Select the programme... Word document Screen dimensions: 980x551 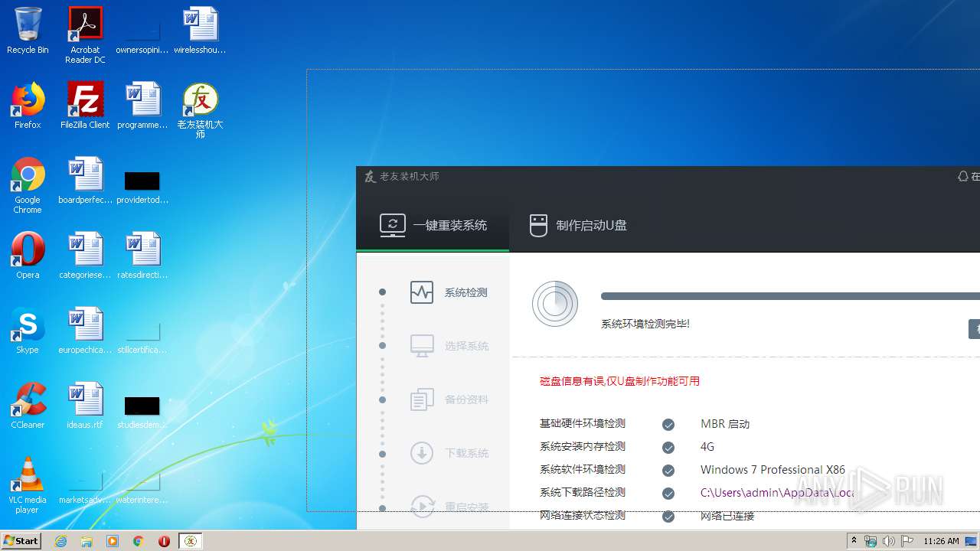point(142,106)
